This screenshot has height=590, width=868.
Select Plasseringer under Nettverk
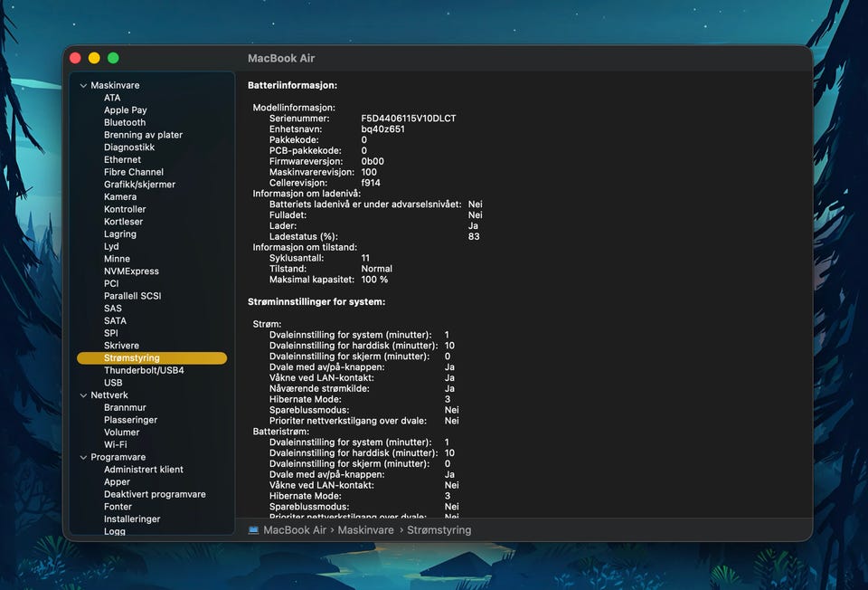[x=130, y=420]
